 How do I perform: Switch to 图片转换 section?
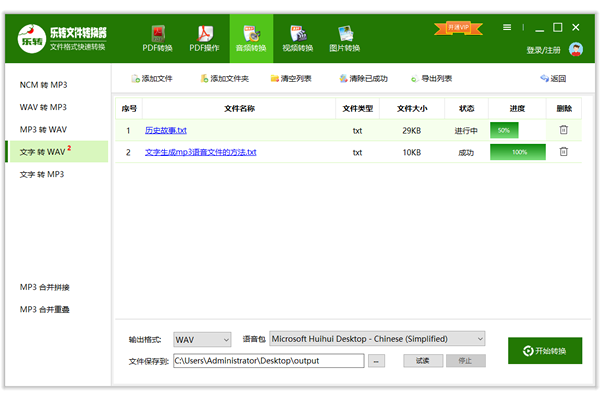(345, 38)
